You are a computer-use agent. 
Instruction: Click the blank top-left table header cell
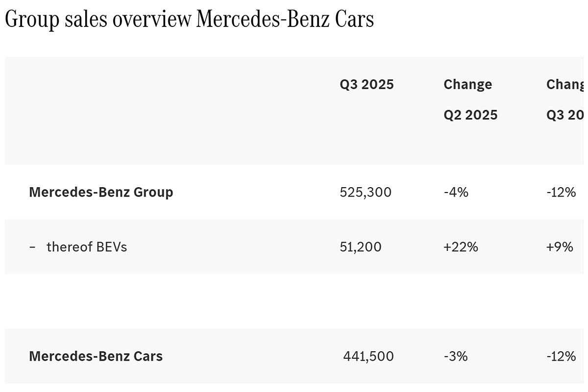point(167,110)
